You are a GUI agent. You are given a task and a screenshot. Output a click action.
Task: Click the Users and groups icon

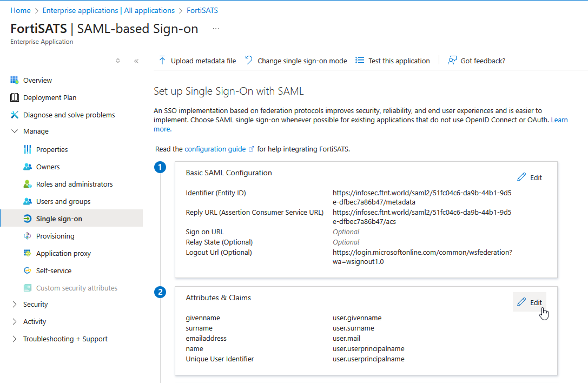[28, 201]
